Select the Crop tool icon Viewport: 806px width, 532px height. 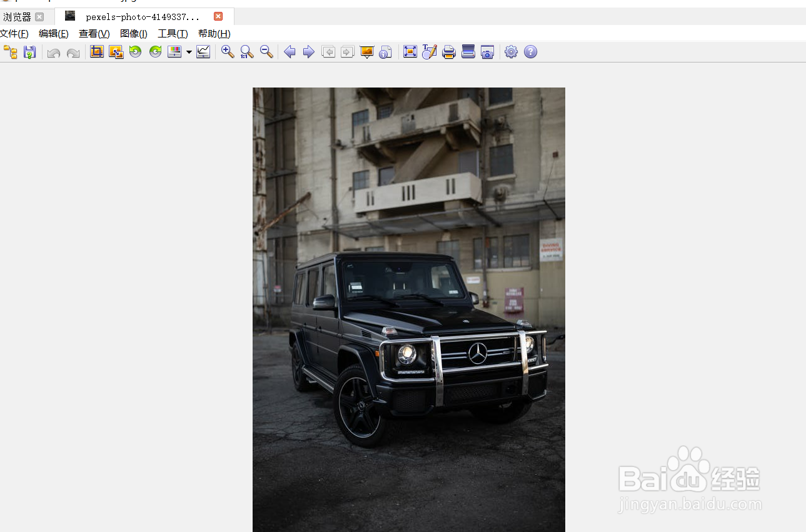(97, 52)
